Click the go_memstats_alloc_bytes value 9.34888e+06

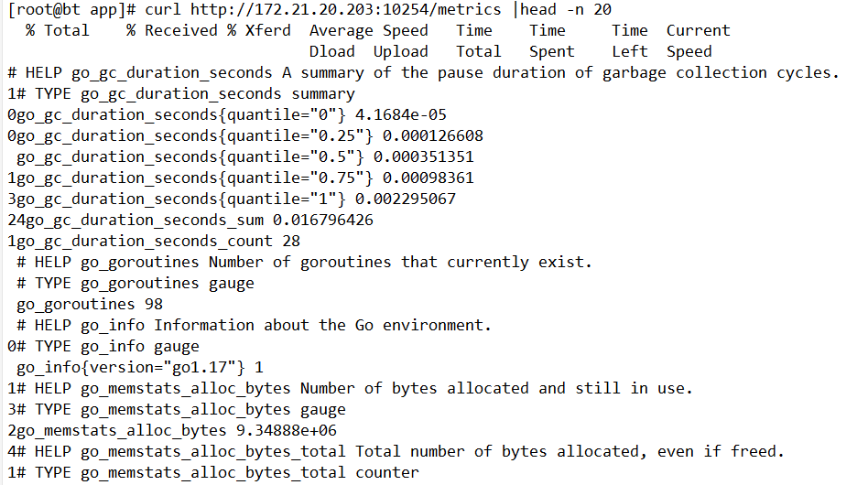(287, 430)
